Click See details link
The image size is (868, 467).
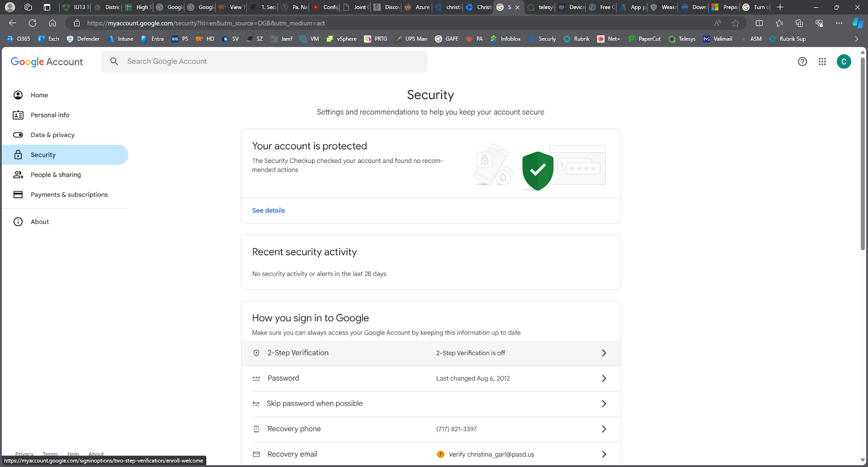click(x=269, y=211)
